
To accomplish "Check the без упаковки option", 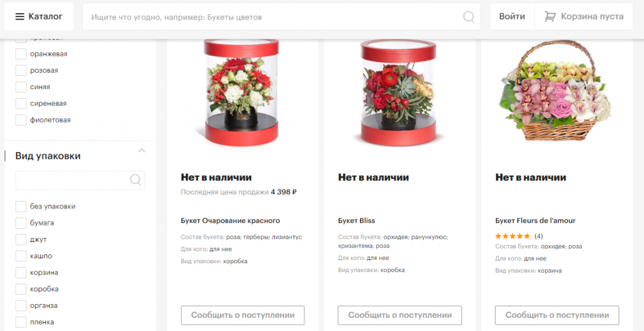I will [21, 206].
